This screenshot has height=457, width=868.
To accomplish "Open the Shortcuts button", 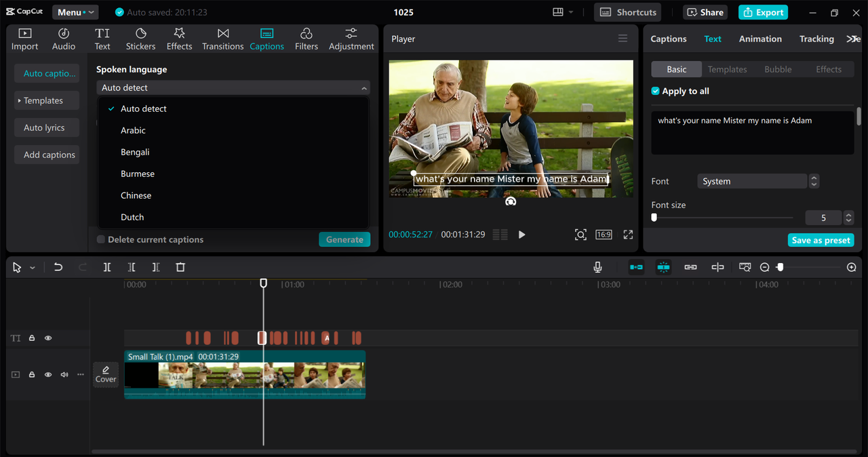I will click(627, 12).
